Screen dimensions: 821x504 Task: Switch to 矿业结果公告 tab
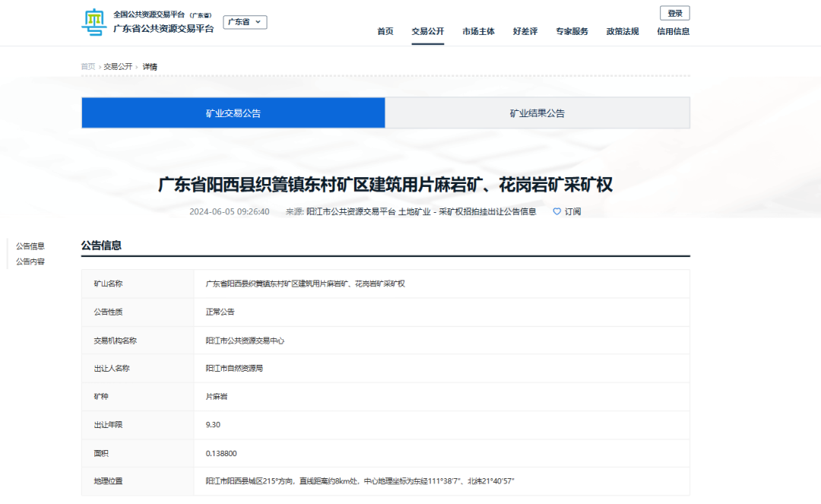537,113
